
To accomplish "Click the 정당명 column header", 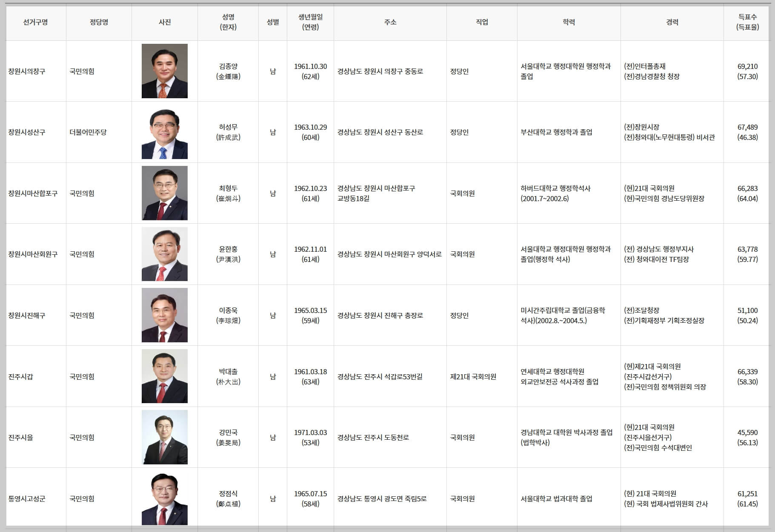I will 99,22.
